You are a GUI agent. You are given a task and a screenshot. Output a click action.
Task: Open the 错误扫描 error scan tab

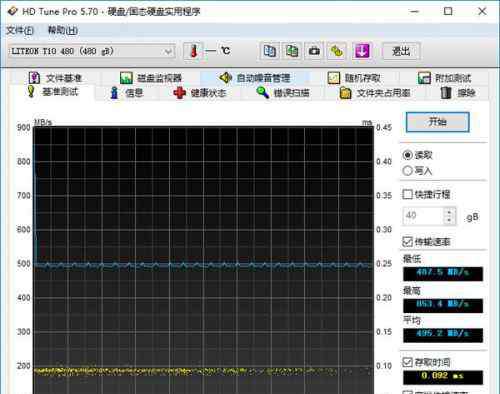coord(283,93)
